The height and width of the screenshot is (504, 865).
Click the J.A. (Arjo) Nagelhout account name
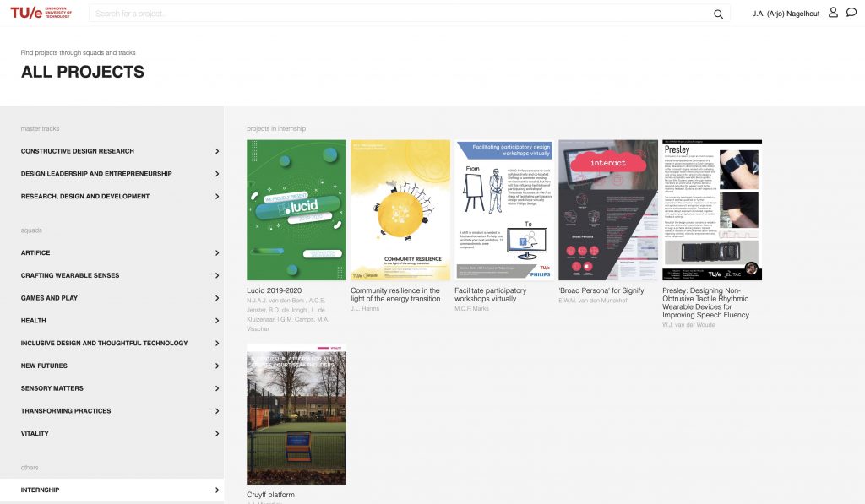pyautogui.click(x=786, y=14)
